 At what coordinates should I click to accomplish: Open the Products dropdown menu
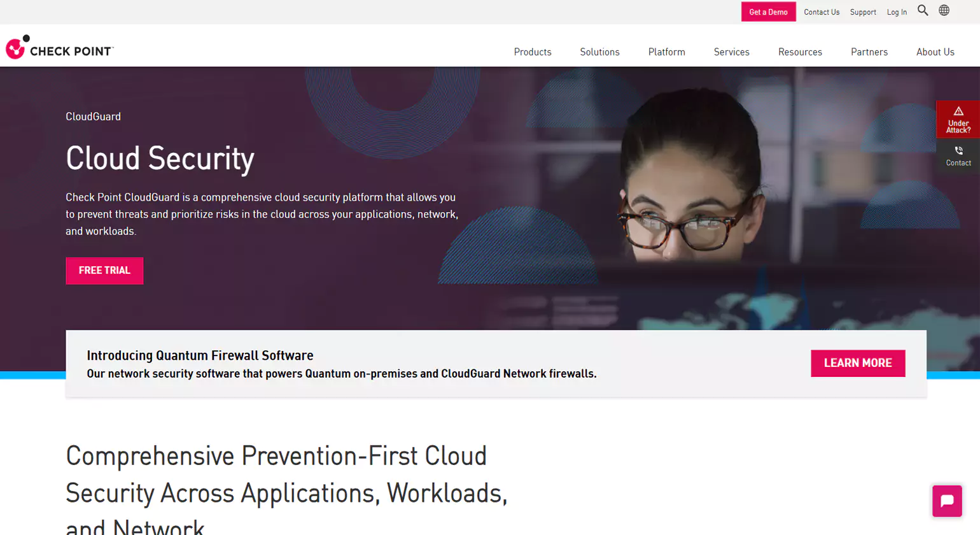coord(532,52)
